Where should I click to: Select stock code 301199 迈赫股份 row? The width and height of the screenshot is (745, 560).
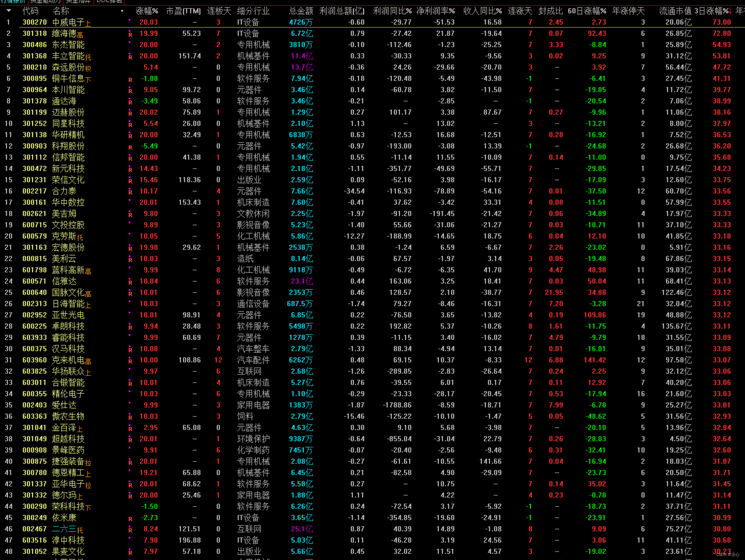34,112
